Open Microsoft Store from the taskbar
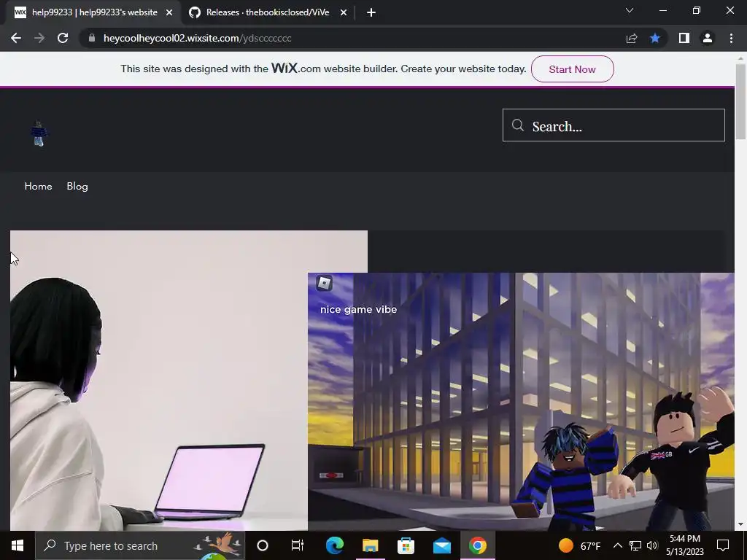Screen dimensions: 747x560 pos(406,545)
